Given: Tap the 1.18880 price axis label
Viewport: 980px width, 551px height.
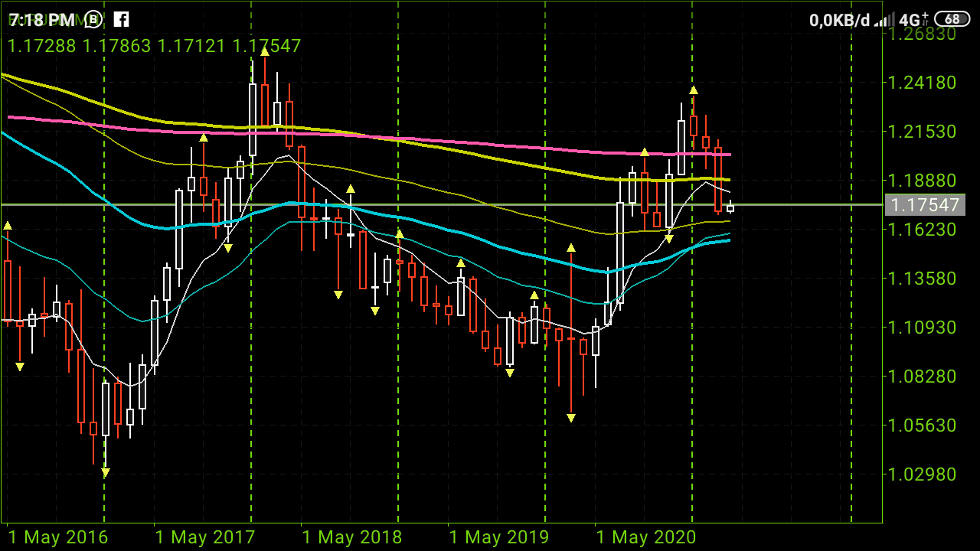Looking at the screenshot, I should tap(923, 181).
